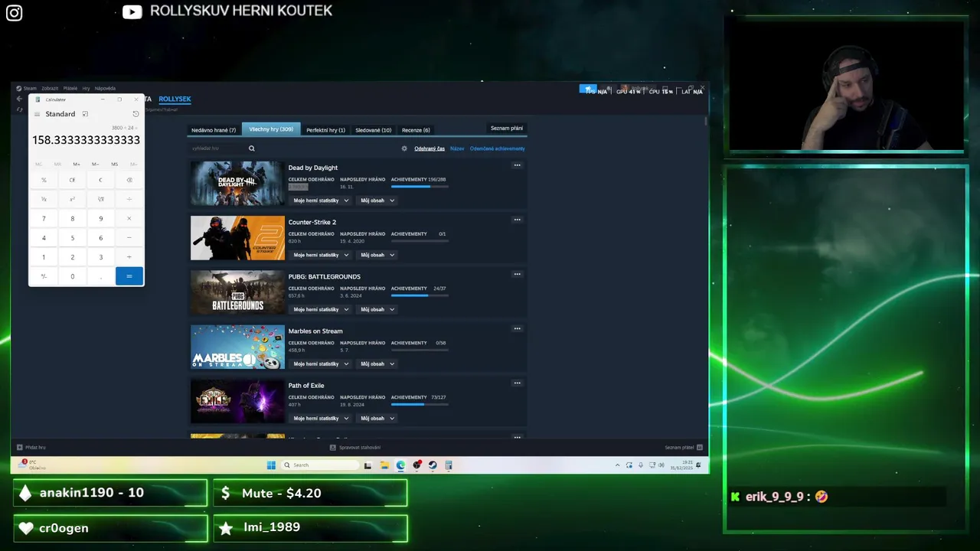Click the Calculator divide key
Image resolution: width=980 pixels, height=551 pixels.
129,199
